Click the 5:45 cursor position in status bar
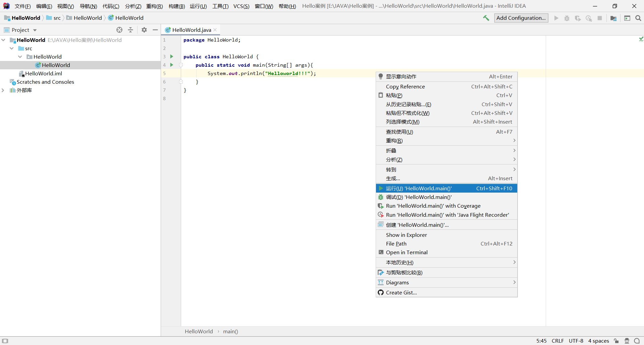 coord(541,341)
